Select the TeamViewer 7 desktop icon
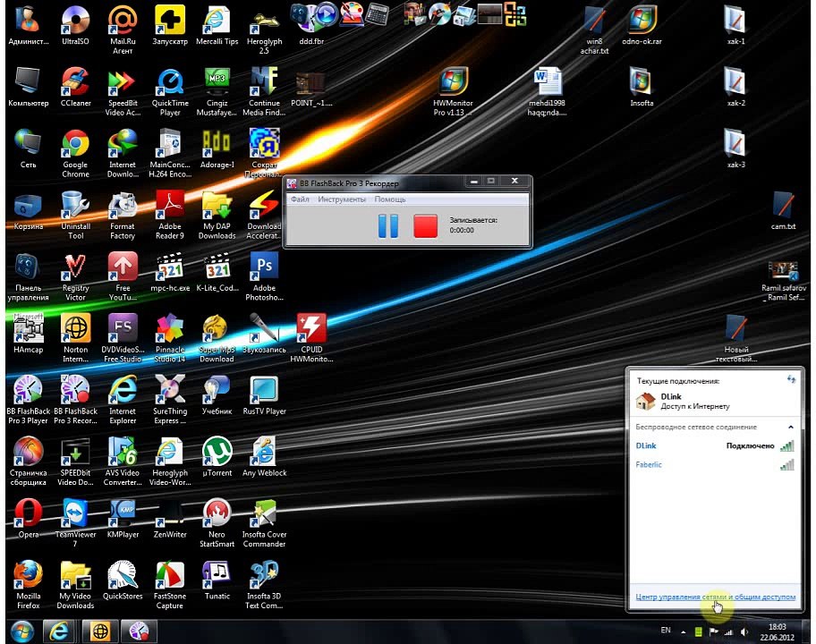Viewport: 816px width, 644px height. click(75, 522)
